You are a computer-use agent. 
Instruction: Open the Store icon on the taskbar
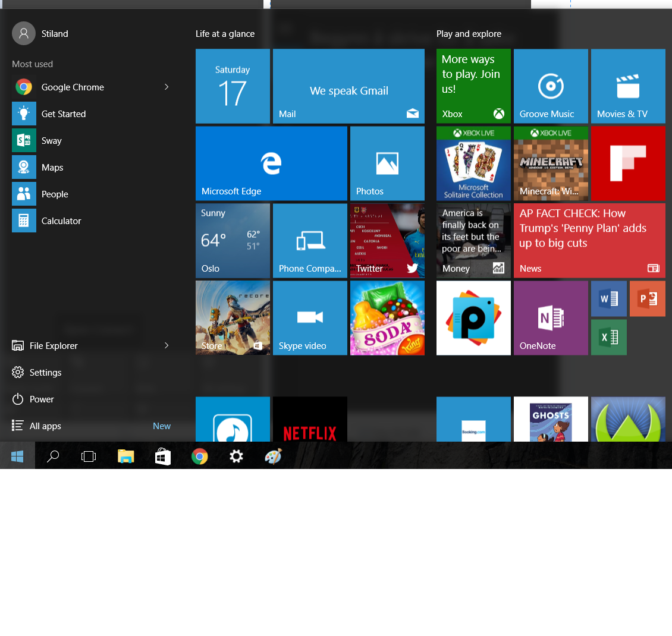tap(163, 456)
